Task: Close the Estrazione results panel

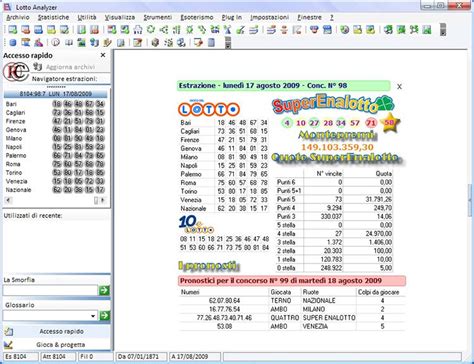Action: pyautogui.click(x=399, y=87)
